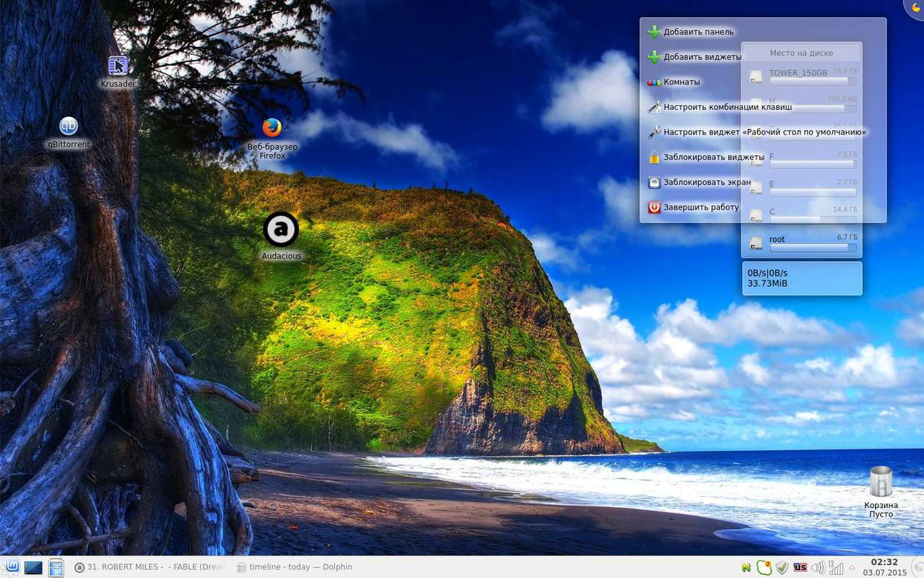Image resolution: width=924 pixels, height=578 pixels.
Task: Select 'Добавить панель' menu entry
Action: tap(698, 32)
